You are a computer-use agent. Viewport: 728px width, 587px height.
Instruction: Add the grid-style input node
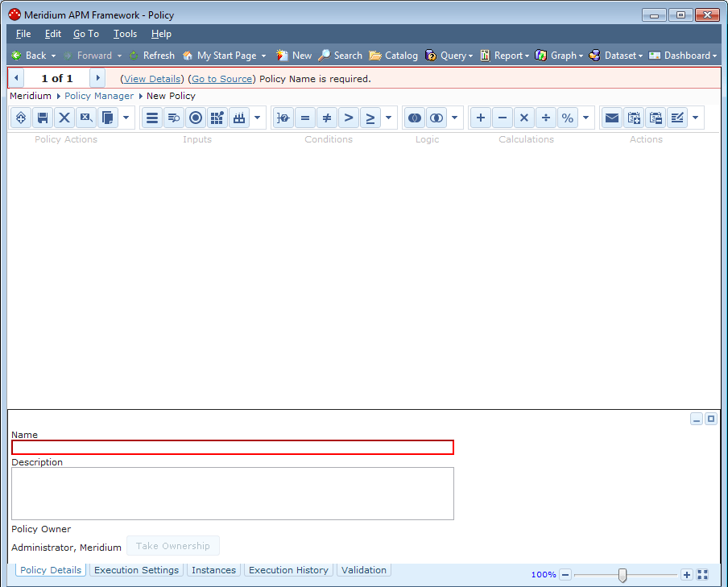point(217,118)
